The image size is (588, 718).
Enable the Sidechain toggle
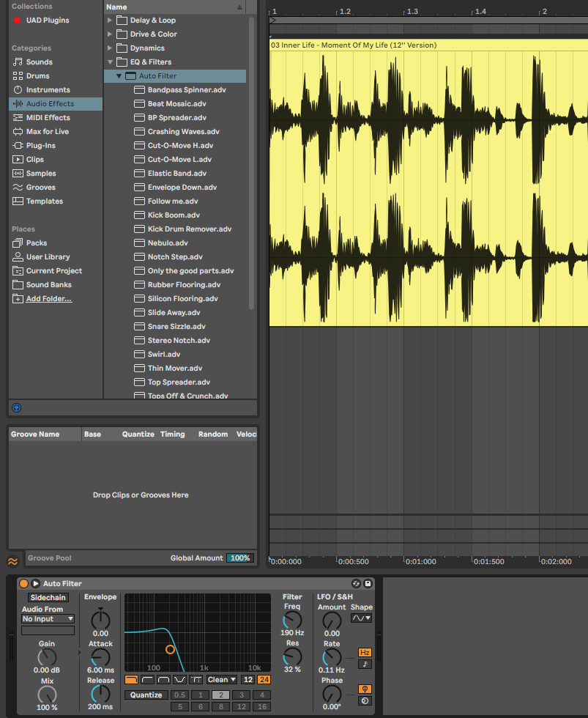(x=48, y=597)
